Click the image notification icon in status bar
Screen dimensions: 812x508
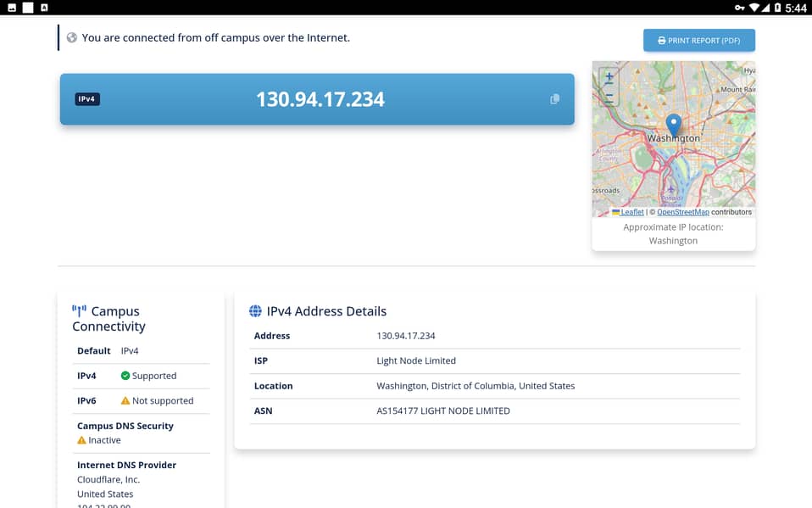tap(12, 8)
